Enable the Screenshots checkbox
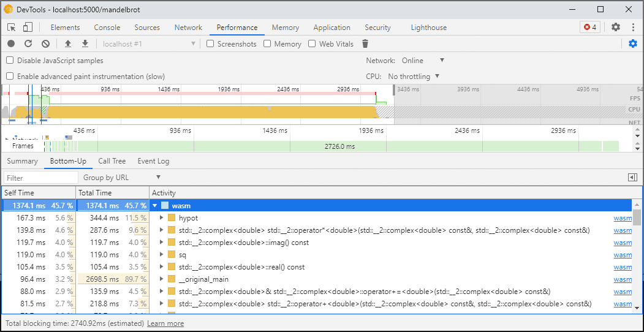Viewport: 644px width, 332px height. coord(210,44)
